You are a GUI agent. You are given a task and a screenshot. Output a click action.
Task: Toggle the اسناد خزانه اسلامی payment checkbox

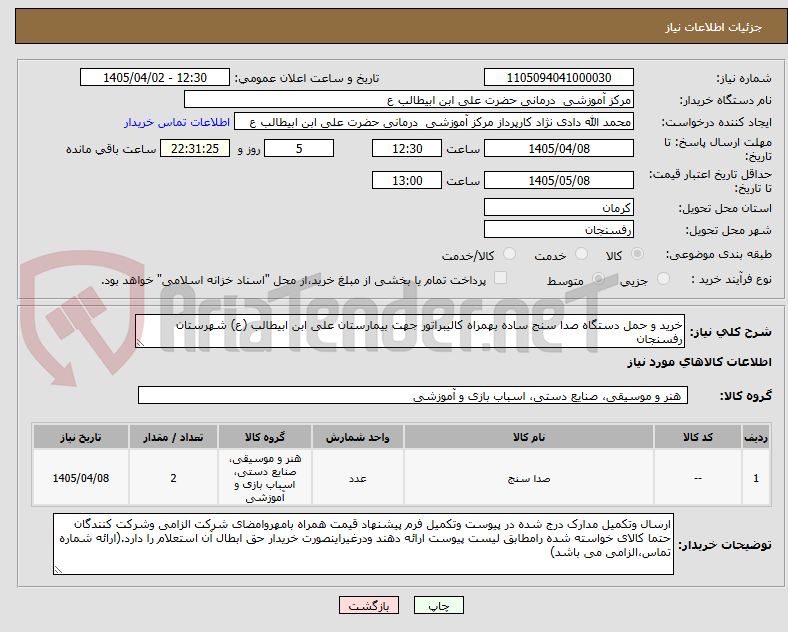(501, 278)
